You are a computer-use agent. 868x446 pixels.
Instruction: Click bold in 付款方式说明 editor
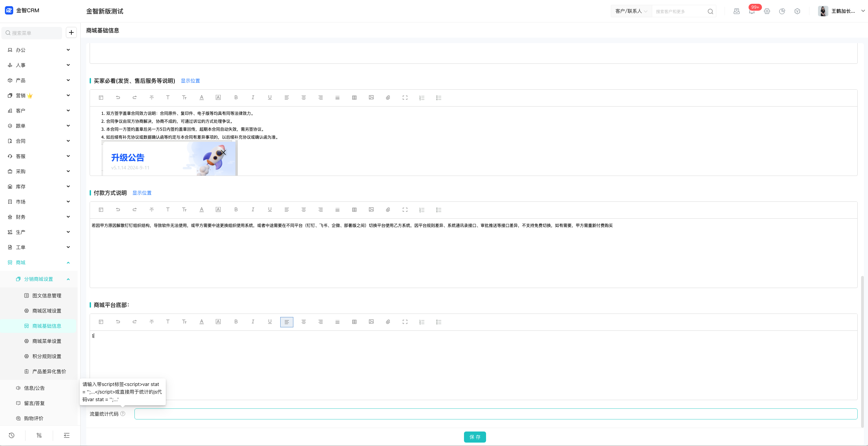pyautogui.click(x=236, y=210)
